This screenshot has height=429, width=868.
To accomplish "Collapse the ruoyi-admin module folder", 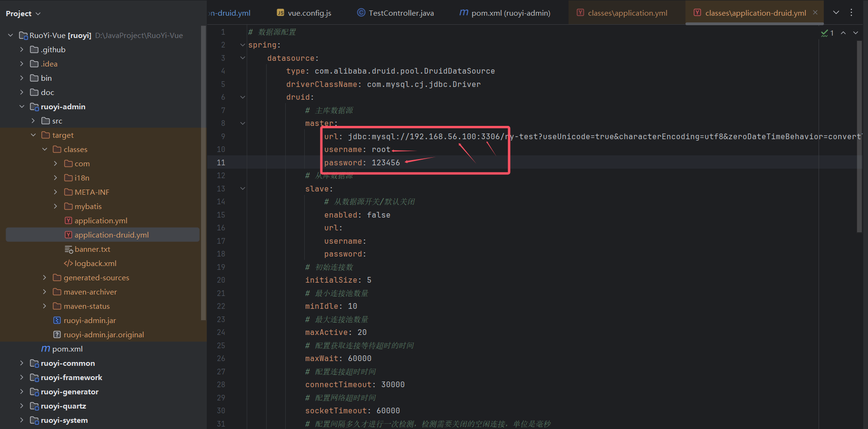I will pos(22,107).
